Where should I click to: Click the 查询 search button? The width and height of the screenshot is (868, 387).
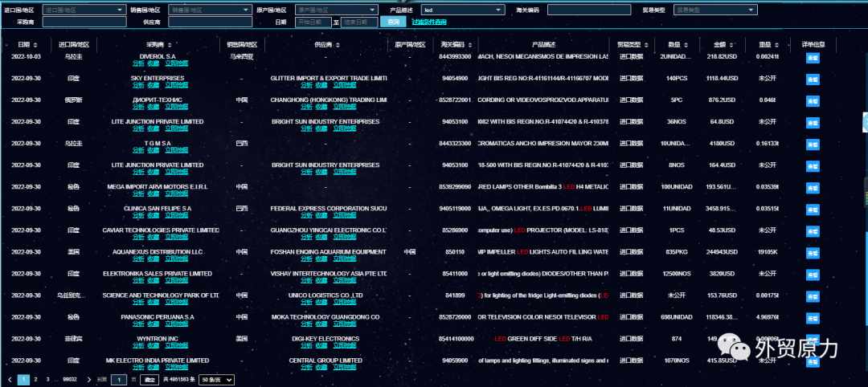pos(394,22)
